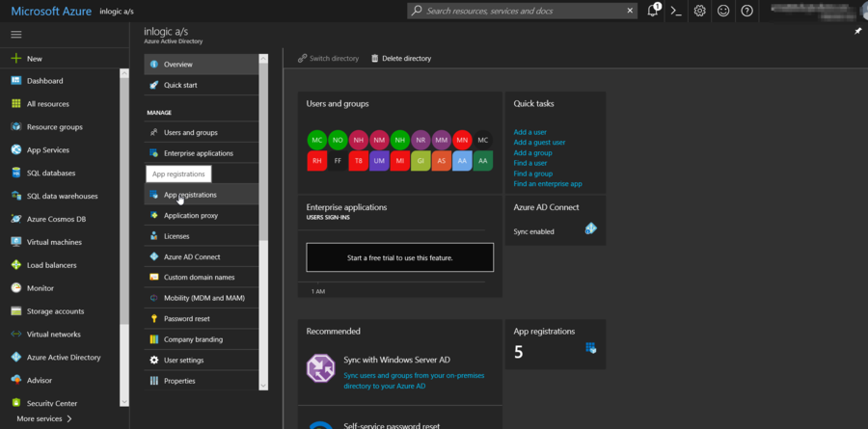868x429 pixels.
Task: Select the green MC user avatar
Action: [x=317, y=140]
